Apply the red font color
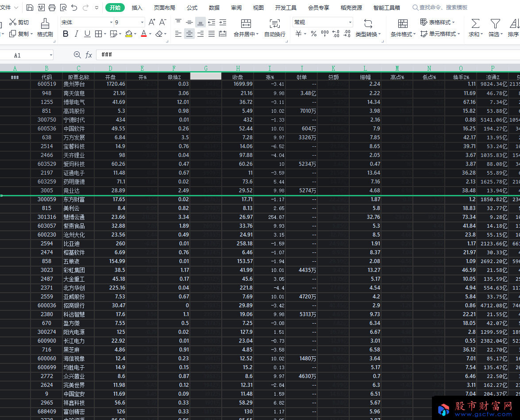 point(143,34)
